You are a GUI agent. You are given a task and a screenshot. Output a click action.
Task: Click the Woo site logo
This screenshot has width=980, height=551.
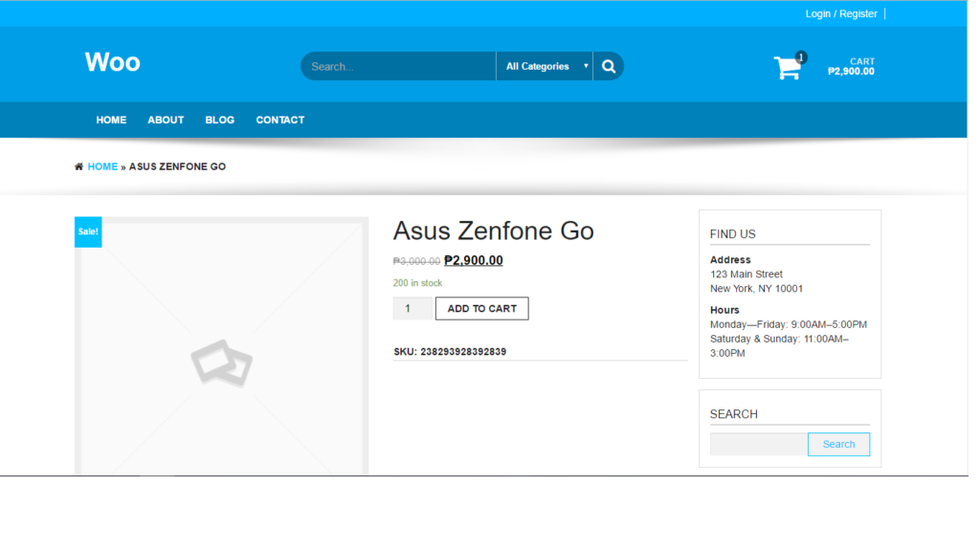coord(112,62)
